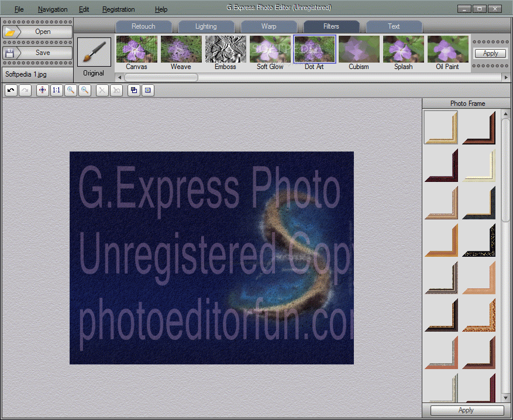Click the fit-to-window crosshair icon
Screen dimensions: 513x420
point(43,90)
